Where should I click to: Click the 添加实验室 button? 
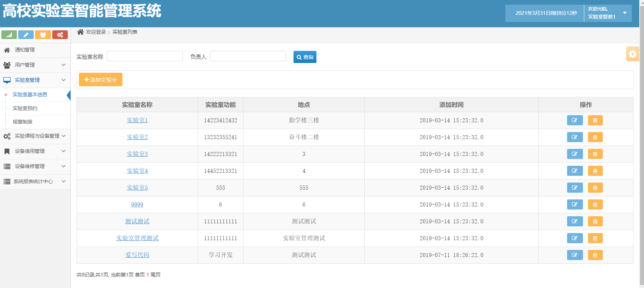[101, 79]
